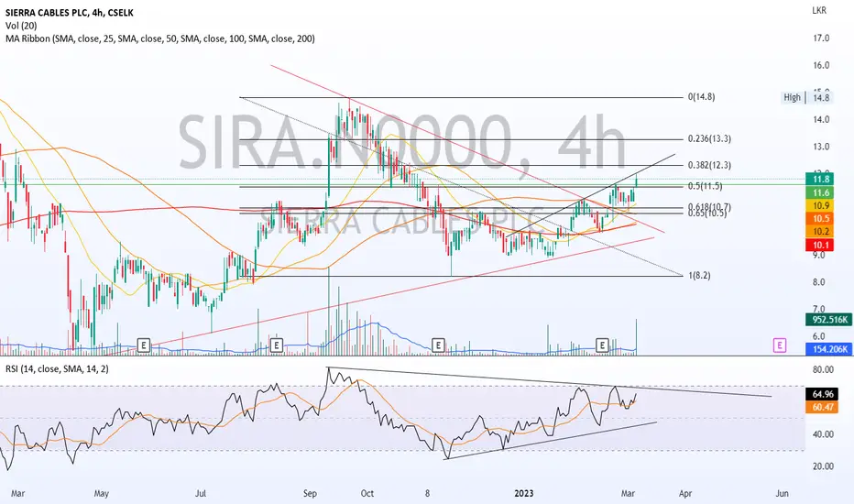Click the purple upcoming earnings E marker
Screen dimensions: 854x504
click(780, 345)
